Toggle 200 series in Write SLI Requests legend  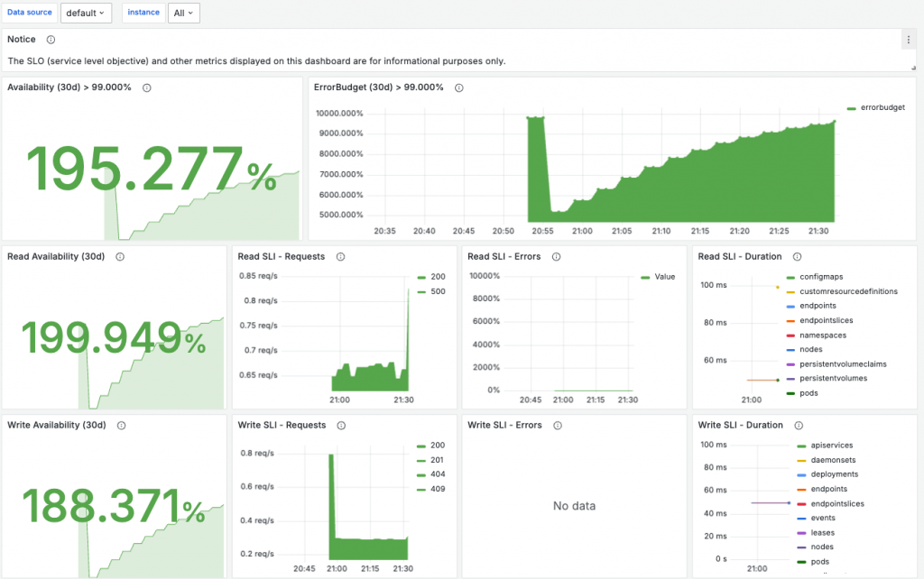tap(438, 446)
